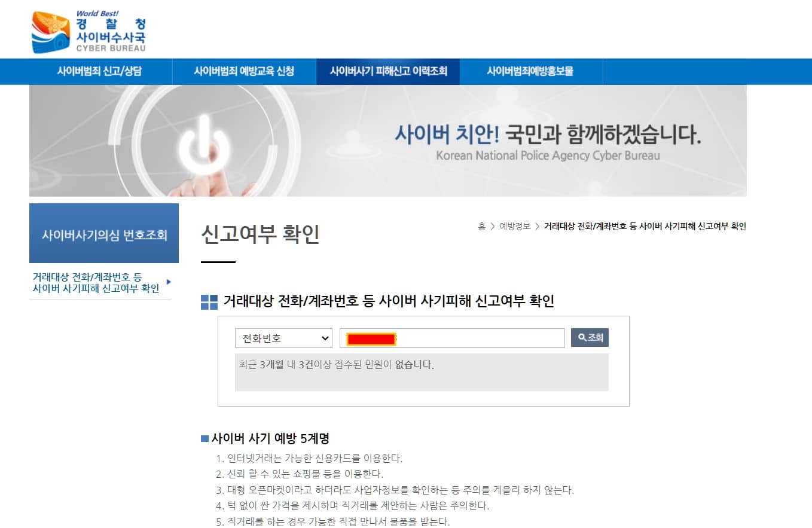Open the 전화번호 search type dropdown
812x528 pixels.
click(283, 338)
